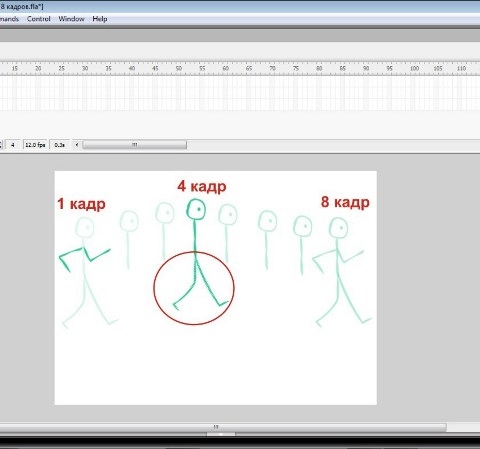Click frame 85 on the timeline ruler

click(343, 68)
